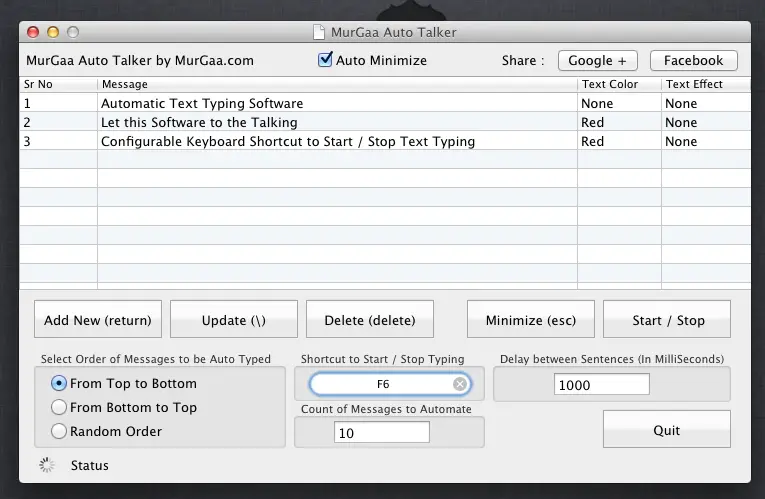
Task: Select From Top to Bottom order
Action: (60, 383)
